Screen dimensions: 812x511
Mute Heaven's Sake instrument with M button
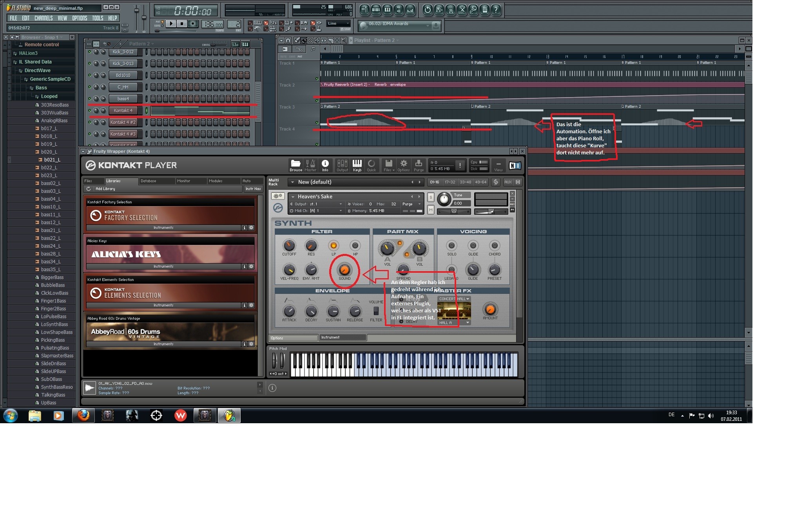(x=431, y=210)
